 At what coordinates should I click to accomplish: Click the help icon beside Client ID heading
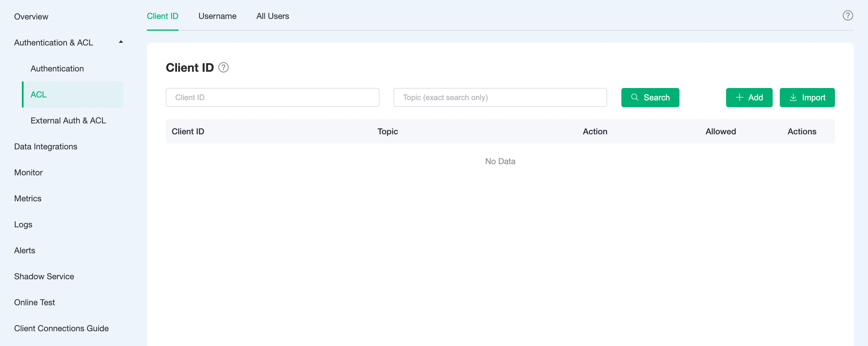pyautogui.click(x=223, y=67)
